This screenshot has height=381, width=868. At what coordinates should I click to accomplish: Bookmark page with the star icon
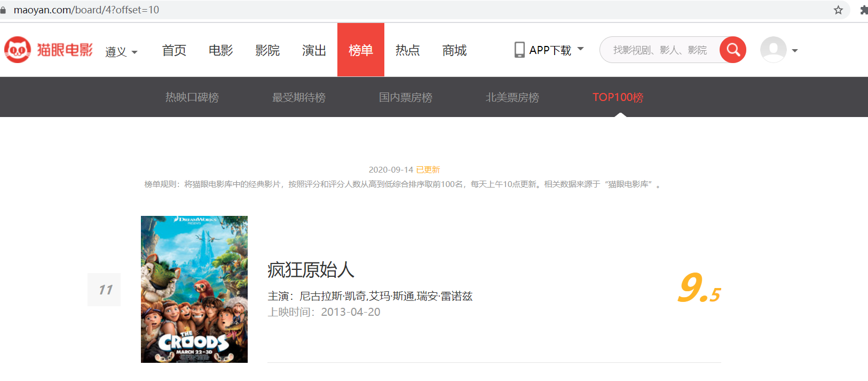click(838, 10)
